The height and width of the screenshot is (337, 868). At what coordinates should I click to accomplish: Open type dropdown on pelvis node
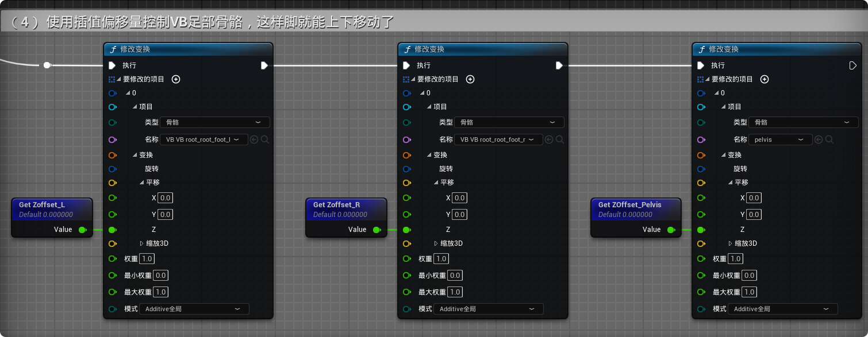tap(804, 122)
